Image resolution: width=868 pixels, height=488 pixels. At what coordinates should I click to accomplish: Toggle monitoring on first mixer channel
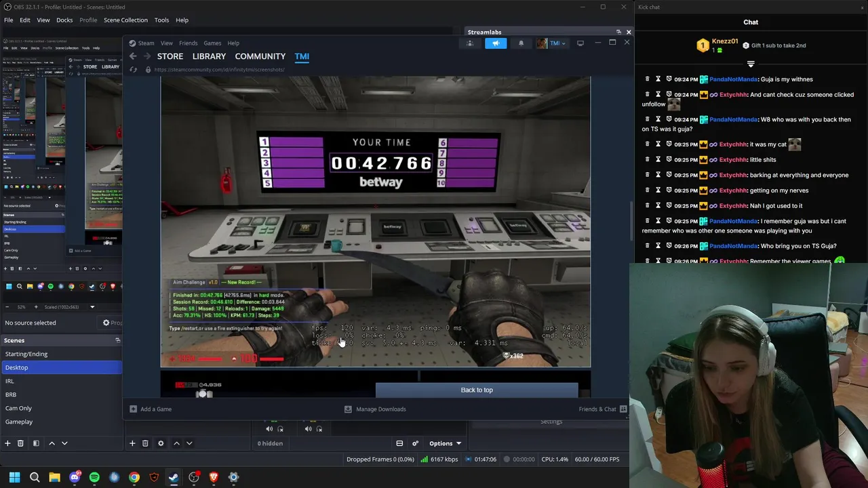[281, 428]
